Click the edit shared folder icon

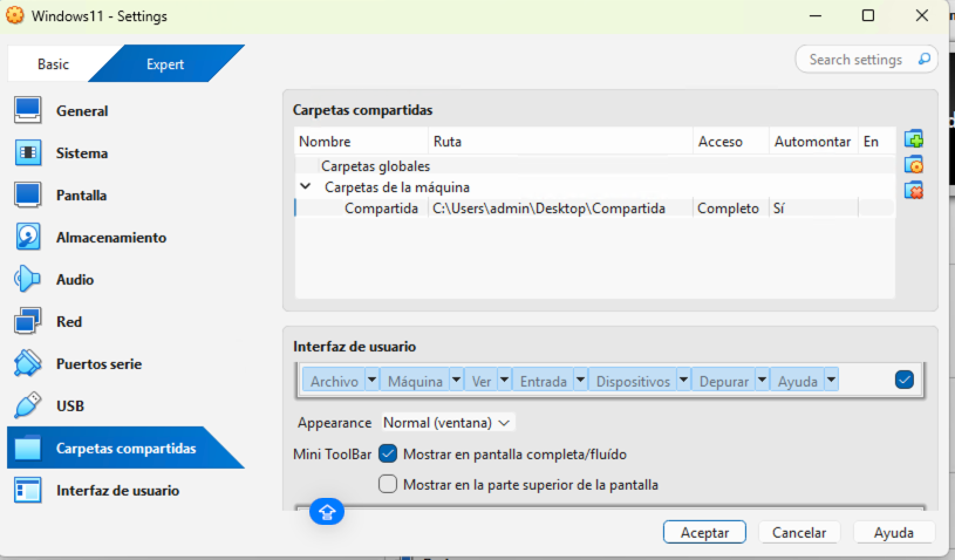point(913,165)
